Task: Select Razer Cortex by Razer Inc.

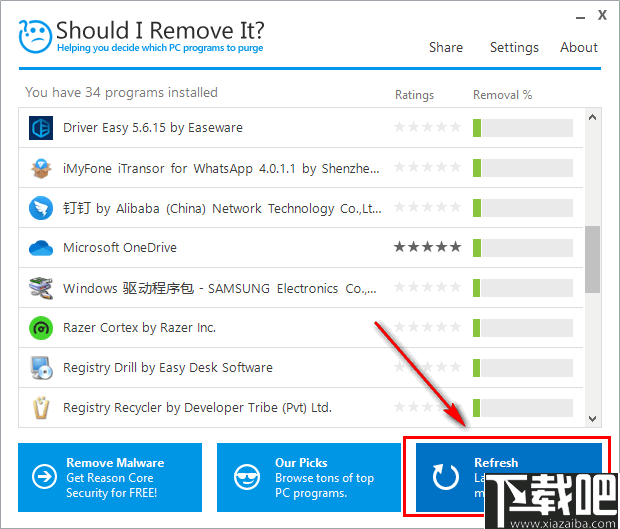Action: point(301,328)
